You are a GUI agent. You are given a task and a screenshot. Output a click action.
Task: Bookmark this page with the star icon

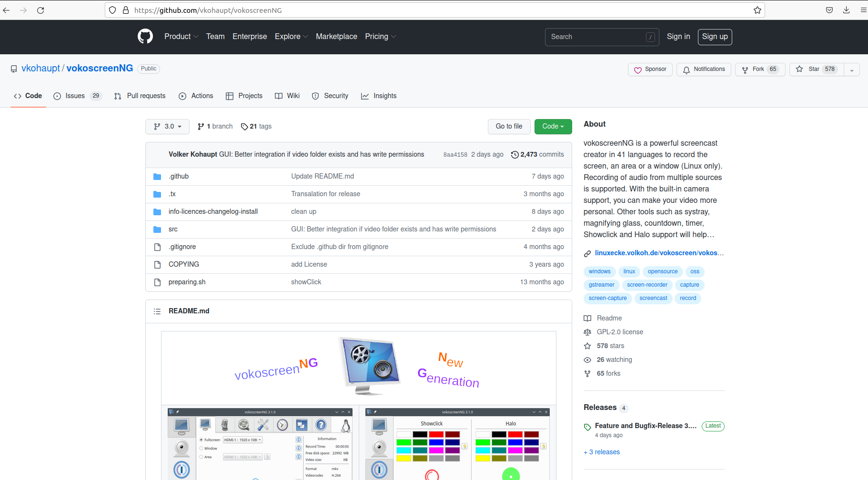(x=757, y=10)
